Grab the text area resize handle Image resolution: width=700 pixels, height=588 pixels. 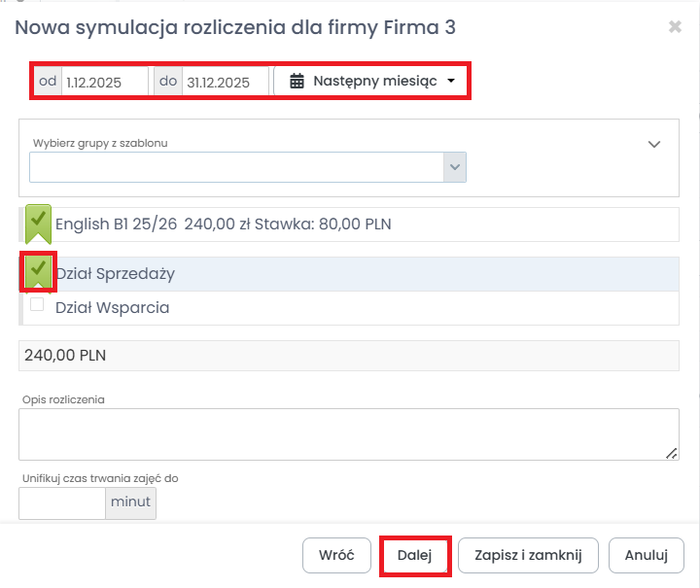click(x=671, y=453)
